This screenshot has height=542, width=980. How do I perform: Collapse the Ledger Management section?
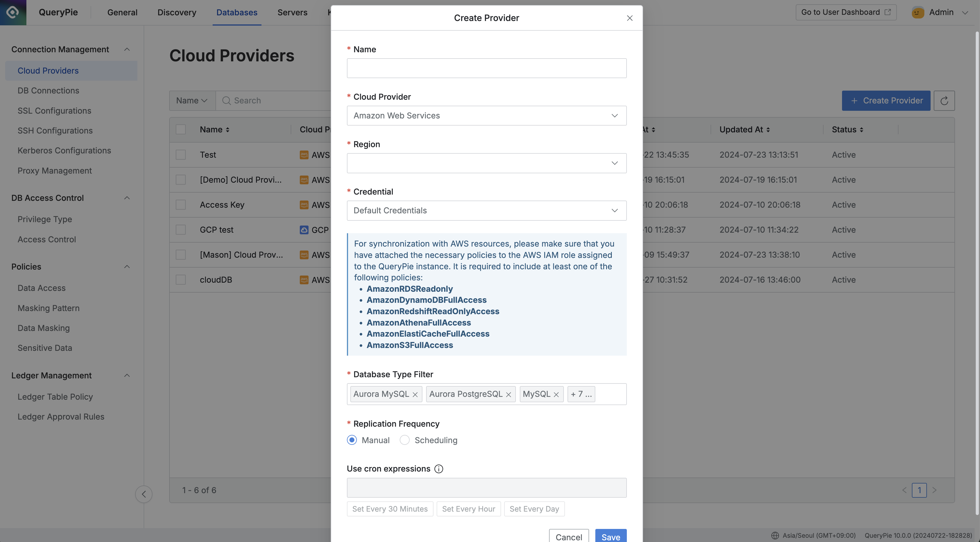pyautogui.click(x=127, y=376)
